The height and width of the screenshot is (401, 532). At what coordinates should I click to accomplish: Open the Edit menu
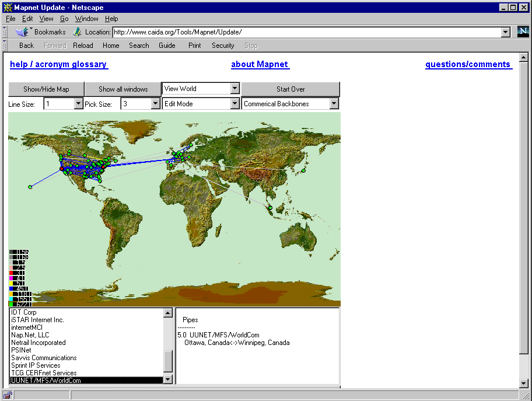pyautogui.click(x=27, y=19)
